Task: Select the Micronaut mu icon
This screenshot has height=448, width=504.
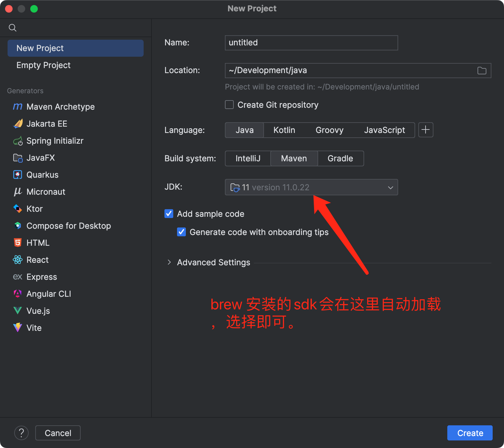Action: [18, 192]
